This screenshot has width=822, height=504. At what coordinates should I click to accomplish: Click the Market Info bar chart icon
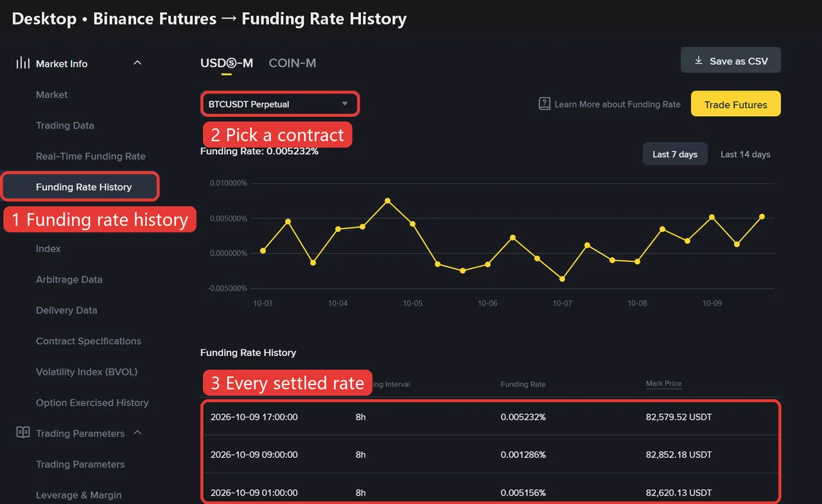click(23, 63)
